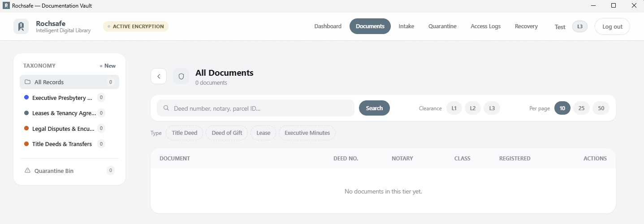The image size is (644, 224).
Task: Click the Quarantine Bin count badge
Action: 111,171
